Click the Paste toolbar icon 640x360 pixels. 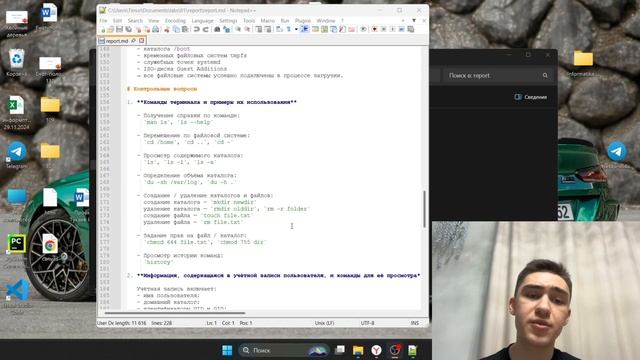[x=184, y=29]
